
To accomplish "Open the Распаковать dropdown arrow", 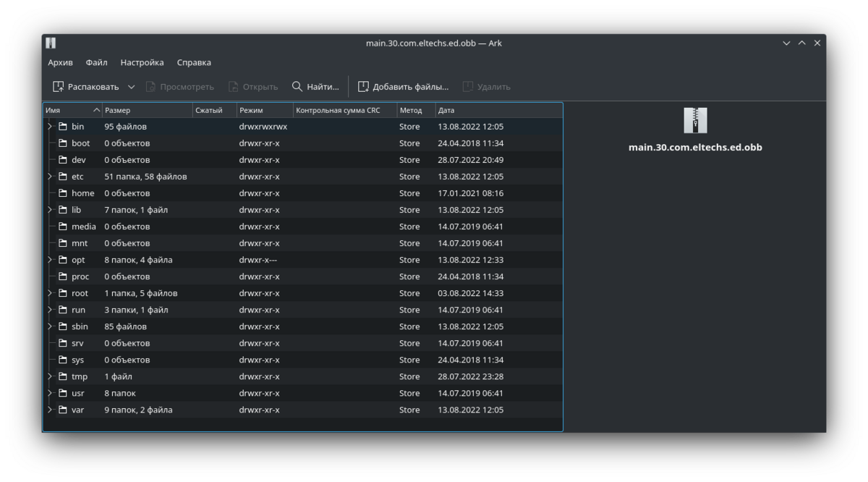I will 131,87.
